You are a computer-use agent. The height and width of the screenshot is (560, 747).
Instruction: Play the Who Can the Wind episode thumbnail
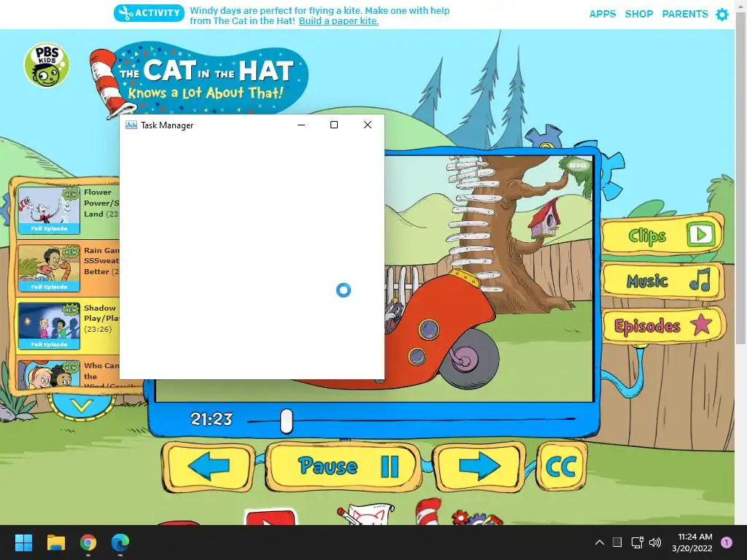pos(49,374)
